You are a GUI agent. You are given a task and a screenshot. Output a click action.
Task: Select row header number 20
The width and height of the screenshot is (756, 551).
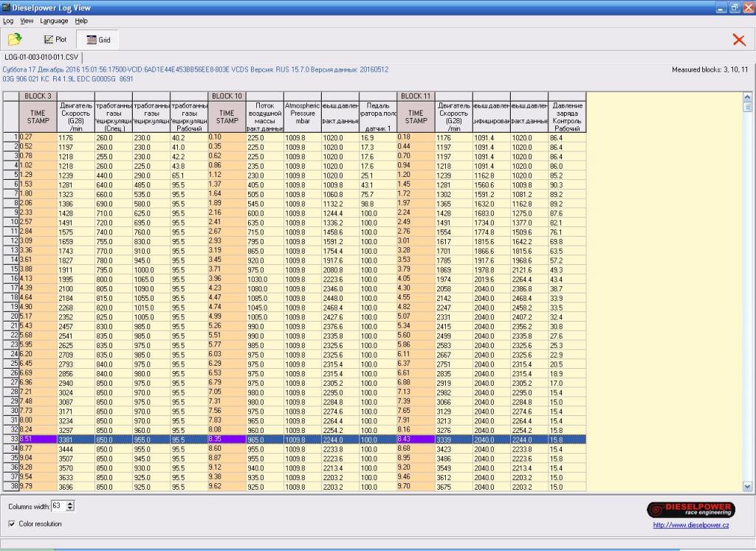(10, 316)
